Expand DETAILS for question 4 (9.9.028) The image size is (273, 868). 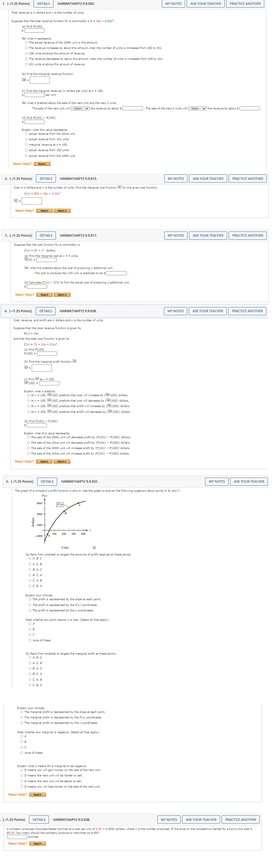46,311
